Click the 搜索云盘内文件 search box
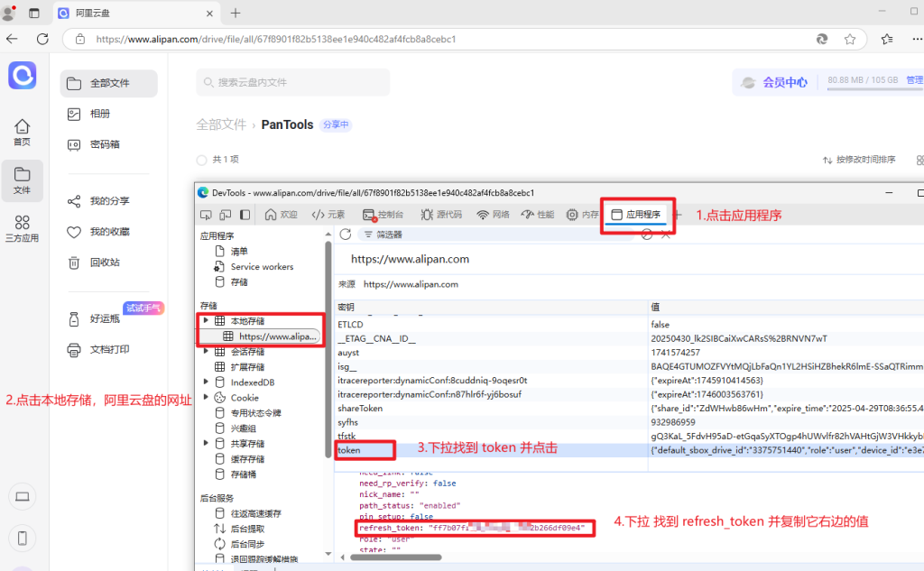The image size is (924, 571). 293,82
